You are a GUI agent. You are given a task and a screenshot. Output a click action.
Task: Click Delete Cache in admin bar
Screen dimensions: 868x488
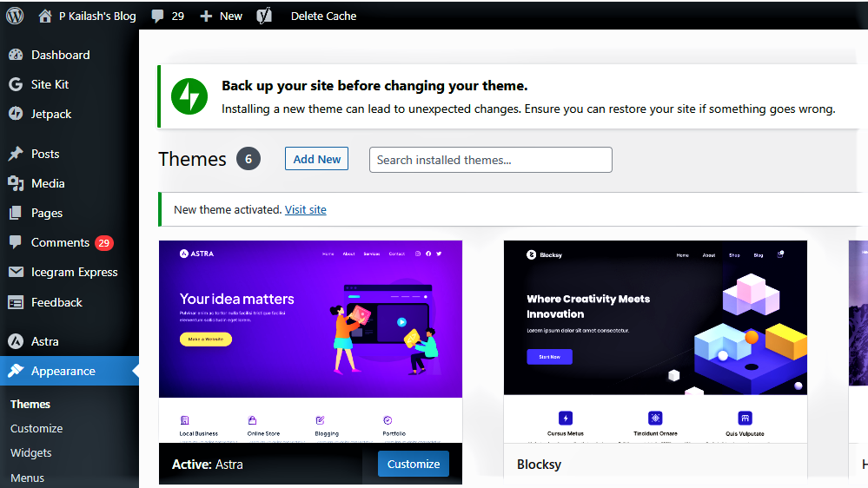(x=324, y=16)
